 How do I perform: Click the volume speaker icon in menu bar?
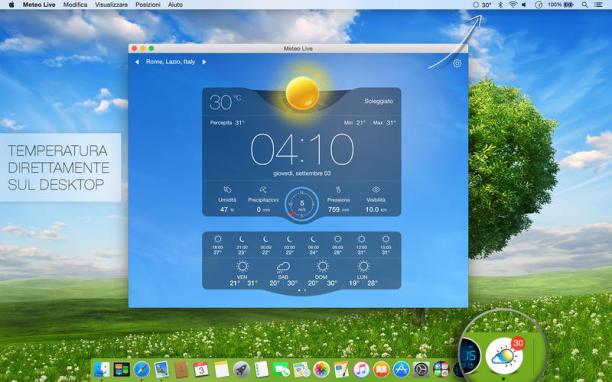coord(524,5)
